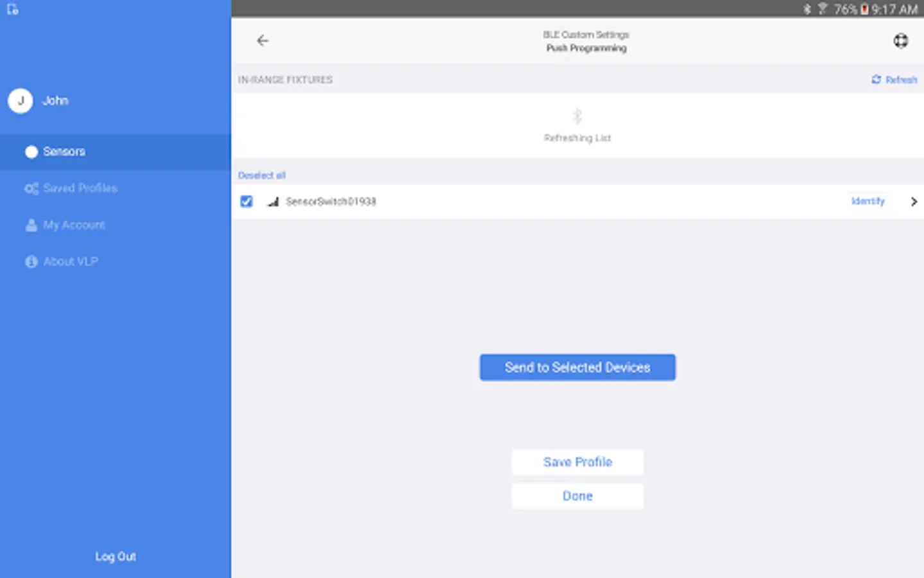Image resolution: width=924 pixels, height=578 pixels.
Task: Click the Push Programming title text
Action: coord(586,48)
